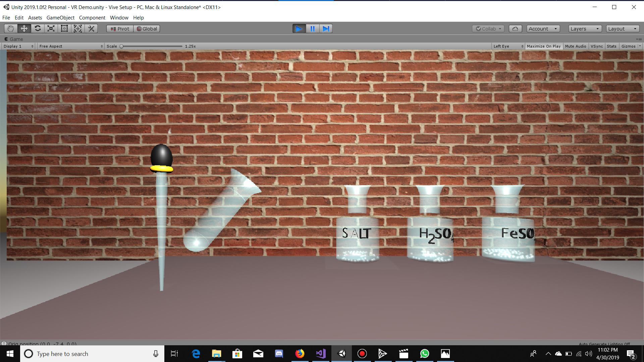Open Discord from the taskbar
The height and width of the screenshot is (362, 644).
click(279, 354)
